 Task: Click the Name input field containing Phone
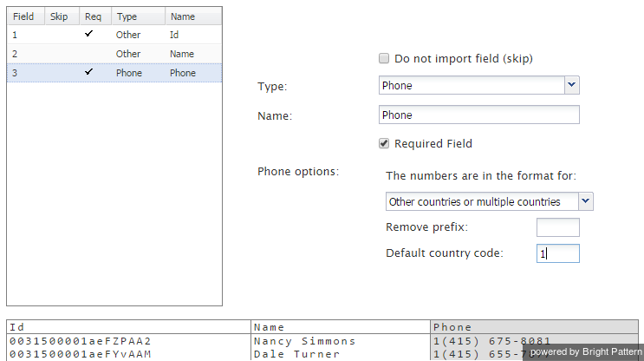click(479, 115)
